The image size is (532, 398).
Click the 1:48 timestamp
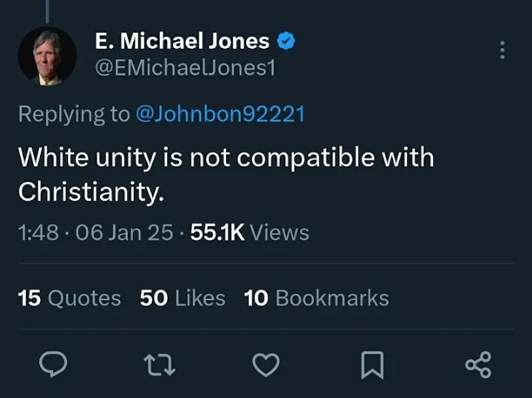[x=38, y=232]
